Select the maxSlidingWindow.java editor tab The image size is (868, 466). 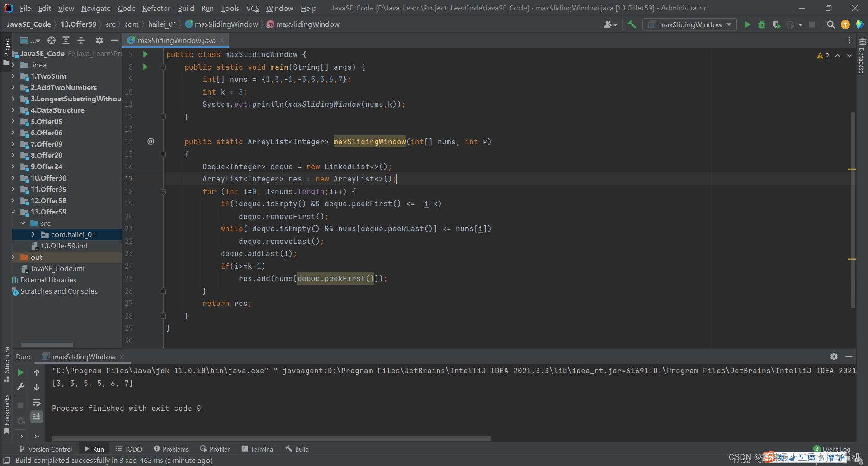pos(176,40)
